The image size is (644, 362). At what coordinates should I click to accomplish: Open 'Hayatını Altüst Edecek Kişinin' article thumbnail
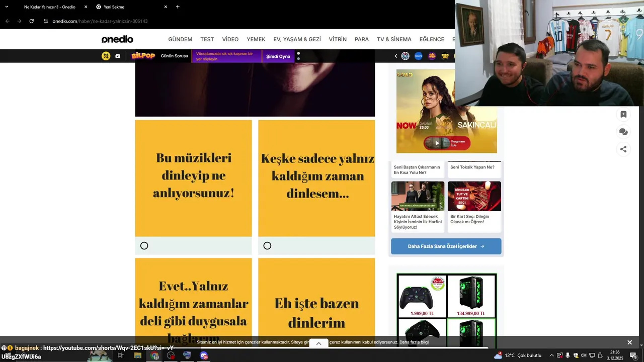click(418, 196)
